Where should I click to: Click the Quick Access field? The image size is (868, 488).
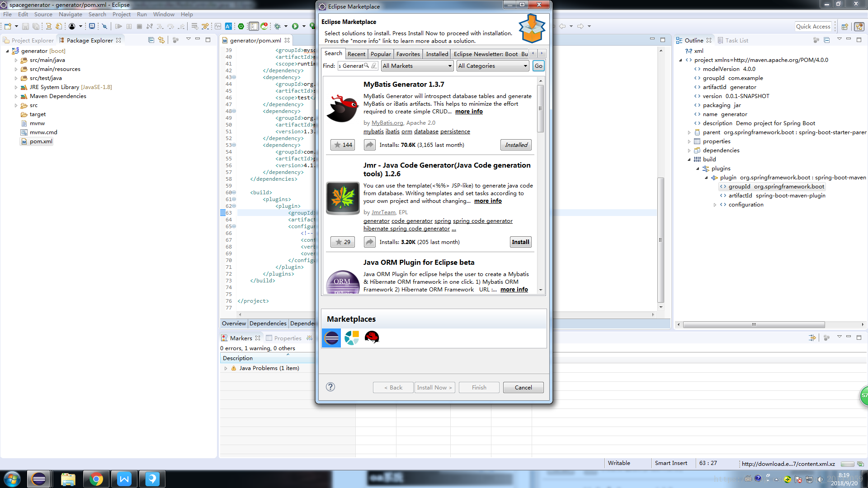point(813,26)
